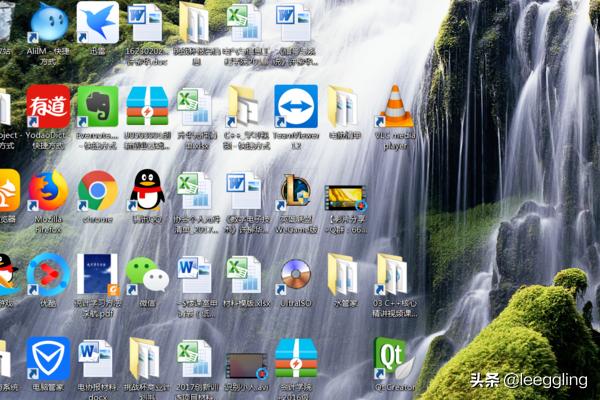Image resolution: width=600 pixels, height=400 pixels.
Task: Open the 电协报材料.docx Word file
Action: pyautogui.click(x=96, y=359)
